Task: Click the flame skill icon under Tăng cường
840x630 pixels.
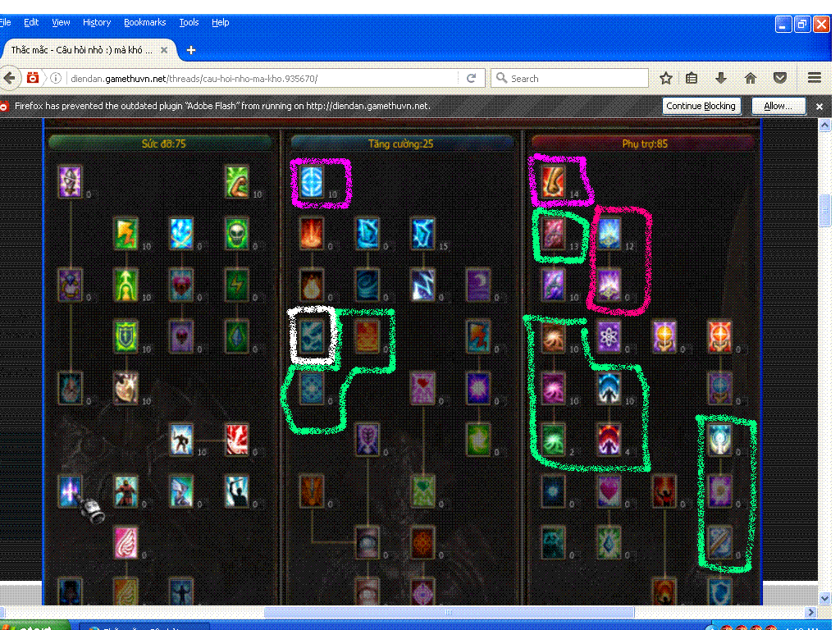Action: pyautogui.click(x=312, y=234)
